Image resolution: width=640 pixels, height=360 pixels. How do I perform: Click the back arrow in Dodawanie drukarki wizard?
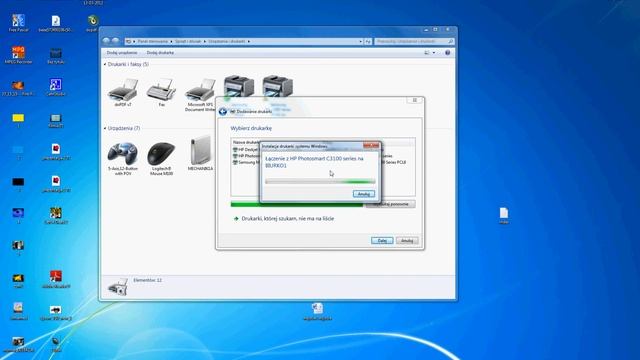(222, 111)
